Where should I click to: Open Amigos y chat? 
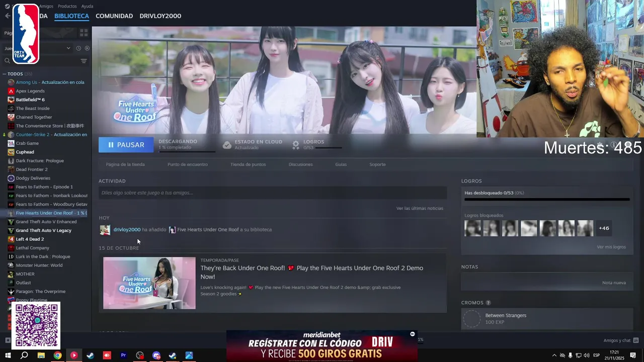pos(621,340)
